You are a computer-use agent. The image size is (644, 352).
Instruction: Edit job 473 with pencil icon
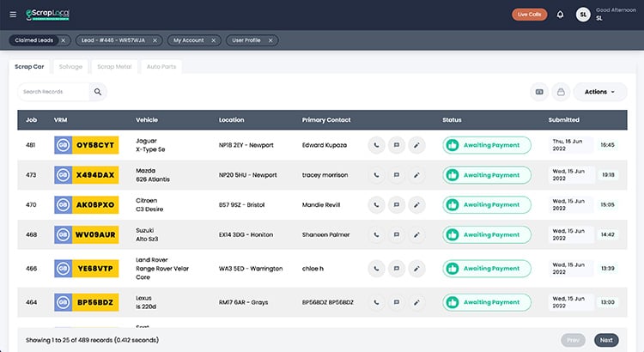(x=416, y=175)
